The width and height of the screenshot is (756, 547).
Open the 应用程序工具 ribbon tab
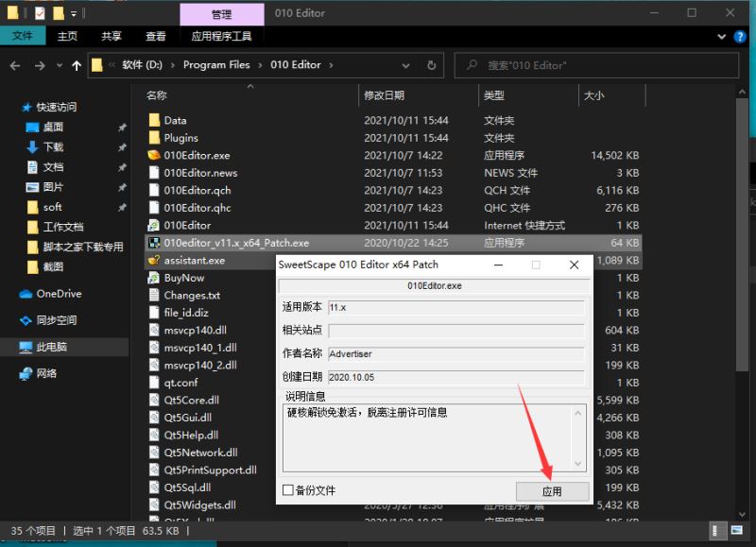221,36
